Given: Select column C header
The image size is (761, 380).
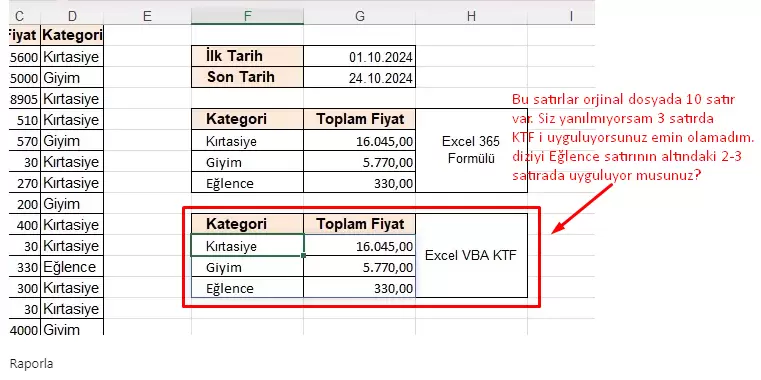Looking at the screenshot, I should click(25, 17).
